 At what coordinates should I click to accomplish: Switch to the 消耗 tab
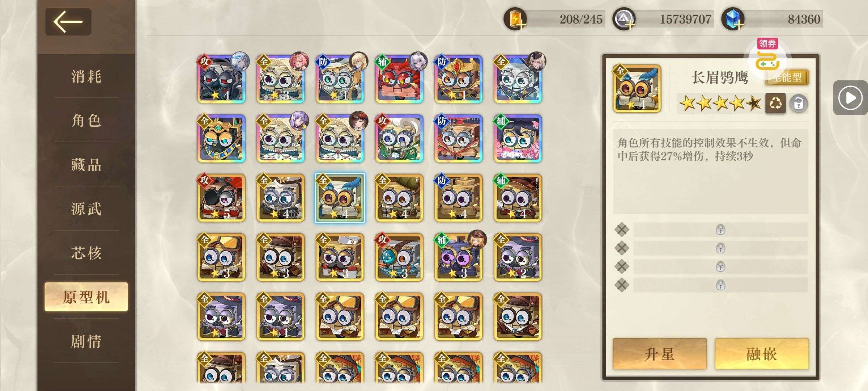(x=86, y=77)
